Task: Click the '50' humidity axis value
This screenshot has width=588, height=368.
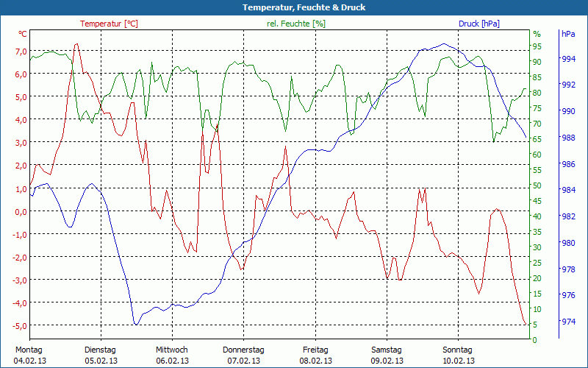Action: (x=537, y=185)
